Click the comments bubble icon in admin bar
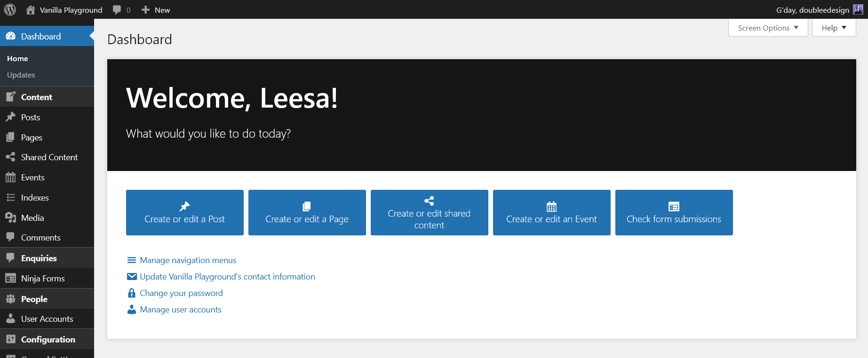868x358 pixels. pyautogui.click(x=117, y=10)
